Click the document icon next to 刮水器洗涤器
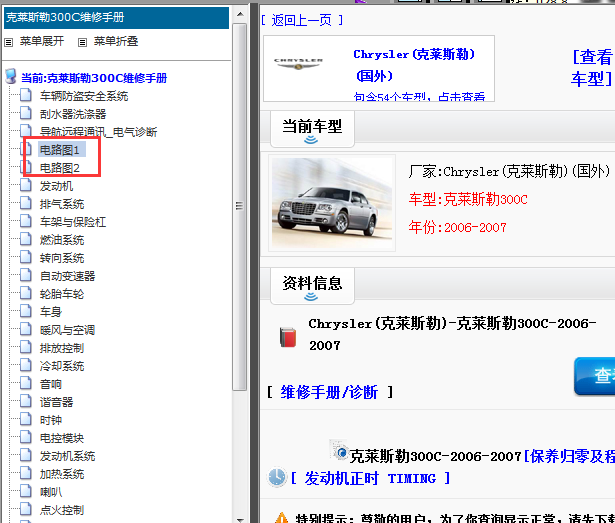The width and height of the screenshot is (615, 523). (26, 113)
